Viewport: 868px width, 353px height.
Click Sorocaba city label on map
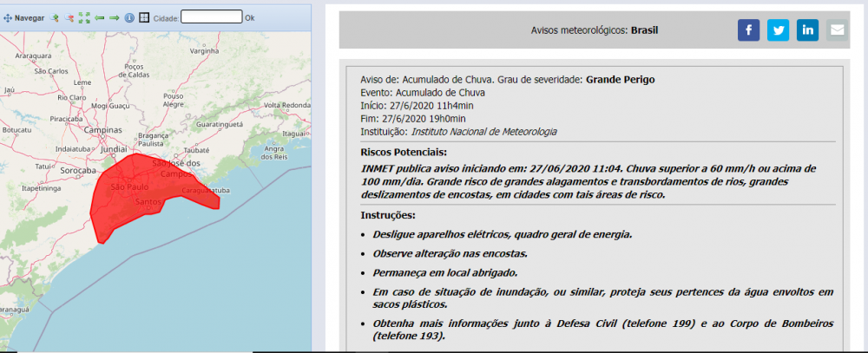(79, 171)
